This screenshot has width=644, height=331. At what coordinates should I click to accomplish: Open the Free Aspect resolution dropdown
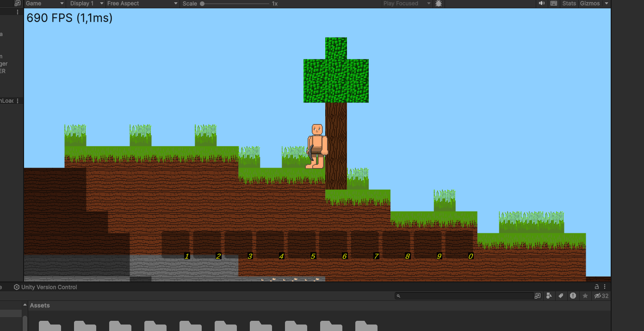point(141,4)
